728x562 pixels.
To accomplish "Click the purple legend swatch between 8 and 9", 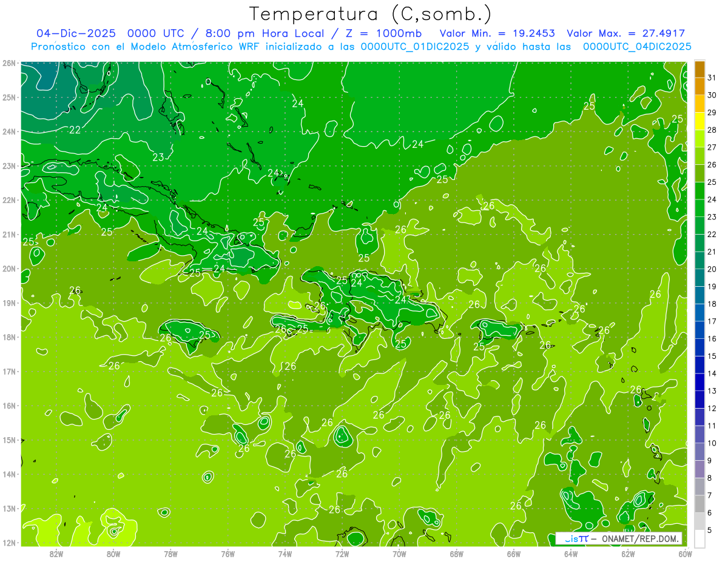I will (x=699, y=469).
